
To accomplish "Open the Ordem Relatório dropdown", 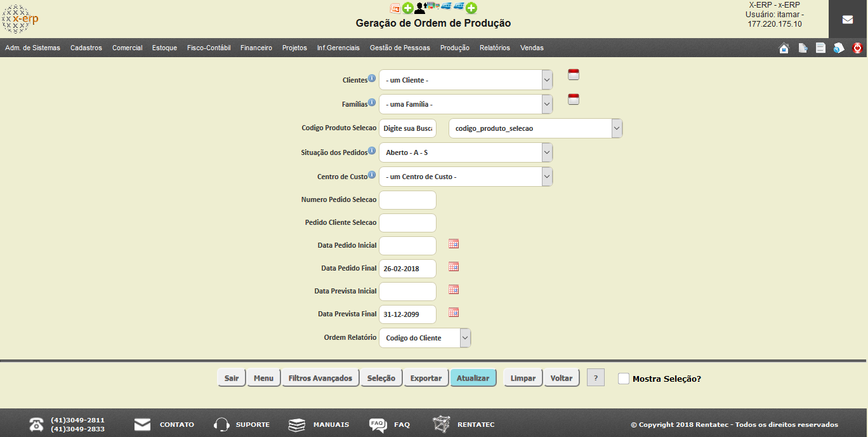I will point(425,338).
